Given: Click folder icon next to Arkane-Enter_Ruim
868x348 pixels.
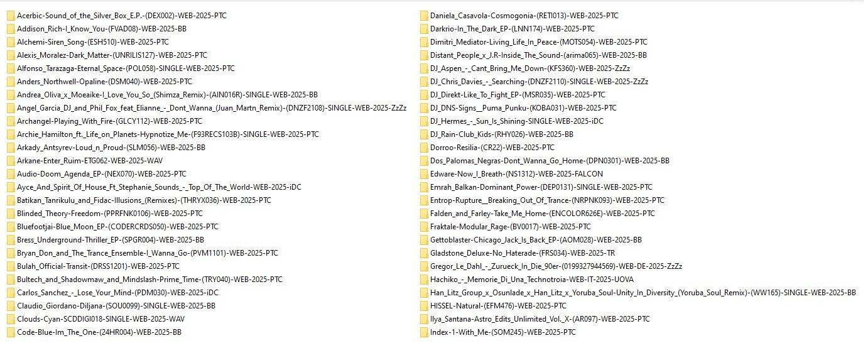Looking at the screenshot, I should click(x=11, y=161).
